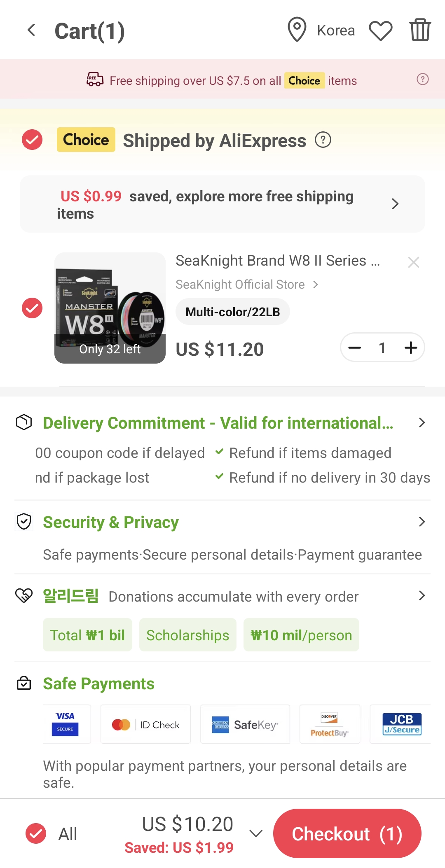This screenshot has height=868, width=445.
Task: Toggle the All items checkbox
Action: tap(36, 834)
